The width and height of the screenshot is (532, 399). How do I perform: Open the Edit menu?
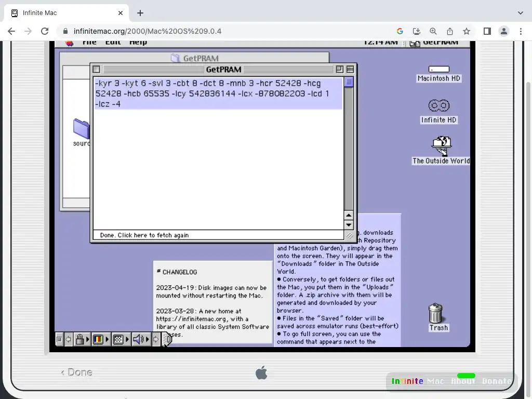pyautogui.click(x=113, y=43)
